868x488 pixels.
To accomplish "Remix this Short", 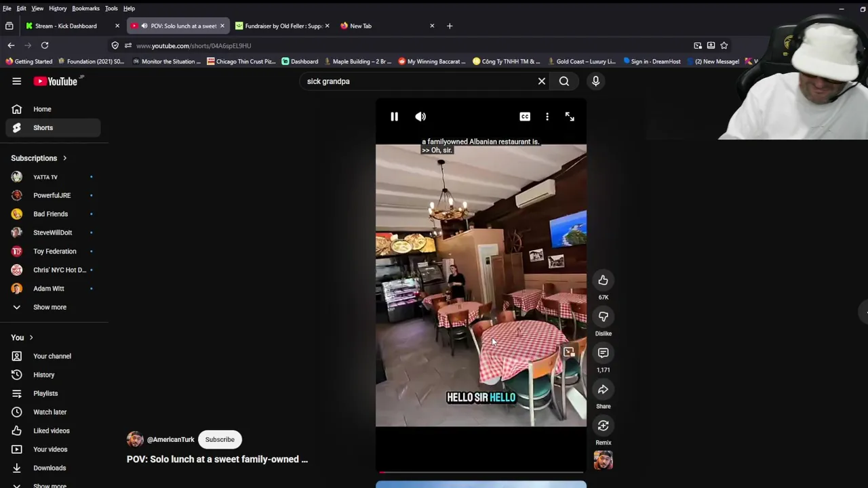I will (x=603, y=426).
